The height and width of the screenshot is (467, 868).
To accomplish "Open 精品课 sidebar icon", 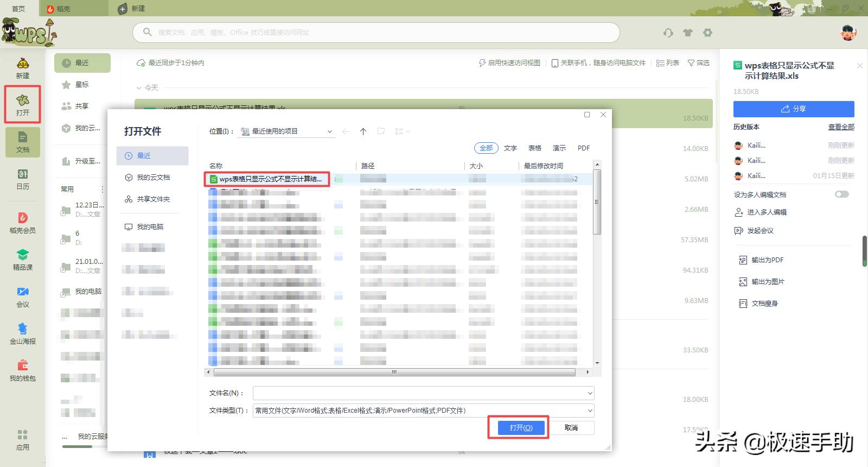I will point(23,260).
